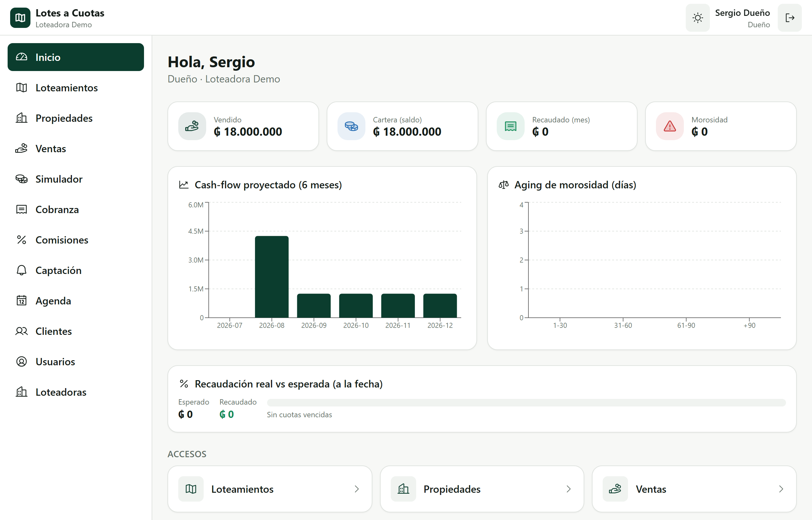Click the 'Sin cuotas vencidas' text
812x520 pixels.
[299, 415]
